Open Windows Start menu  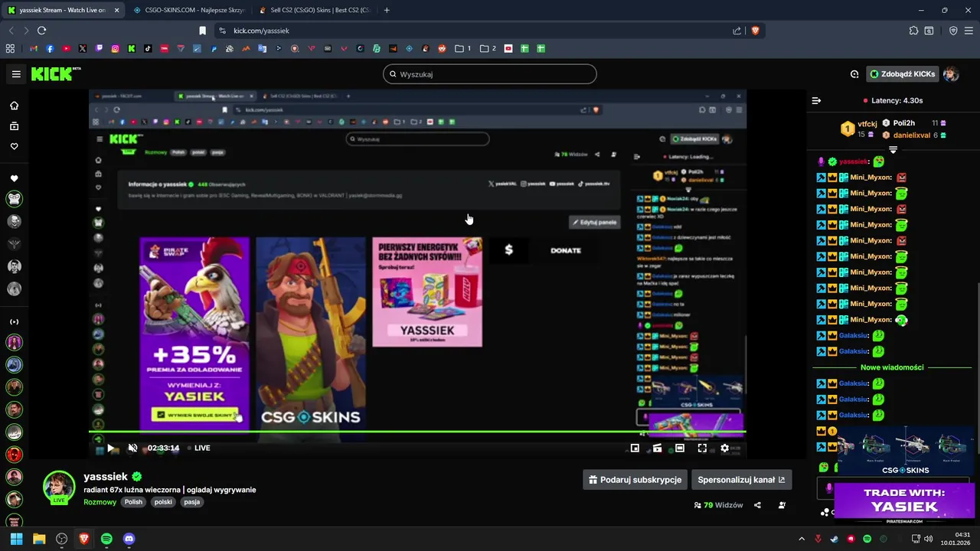coord(16,539)
